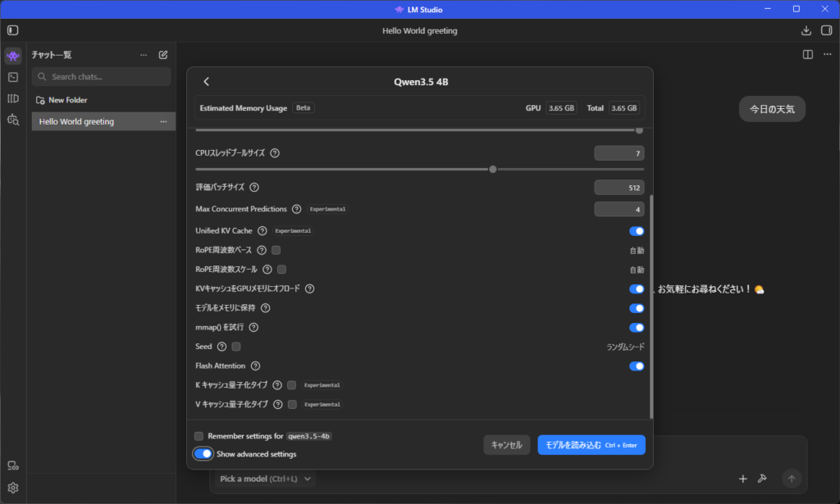Screen dimensions: 840x504
Task: Click the モデルを読み込む button
Action: tap(591, 445)
